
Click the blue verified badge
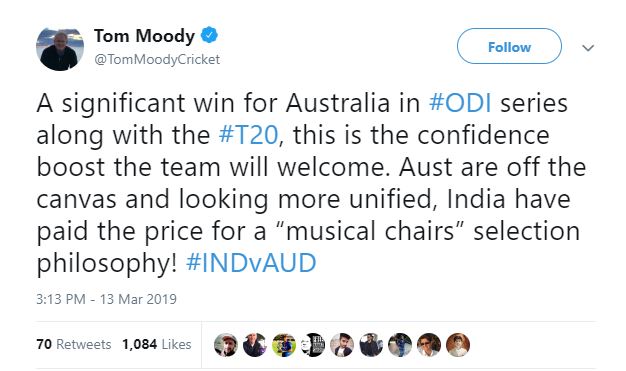pyautogui.click(x=209, y=36)
